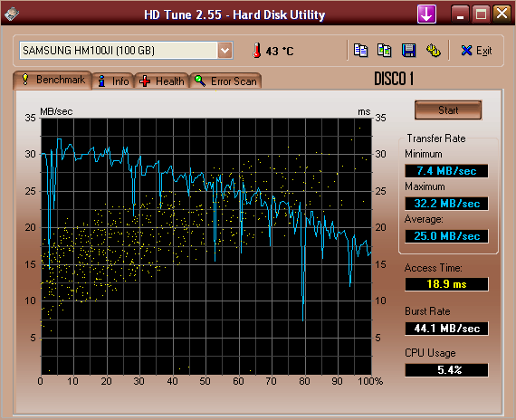The height and width of the screenshot is (420, 516).
Task: Close the HD Tune window
Action: click(x=502, y=14)
